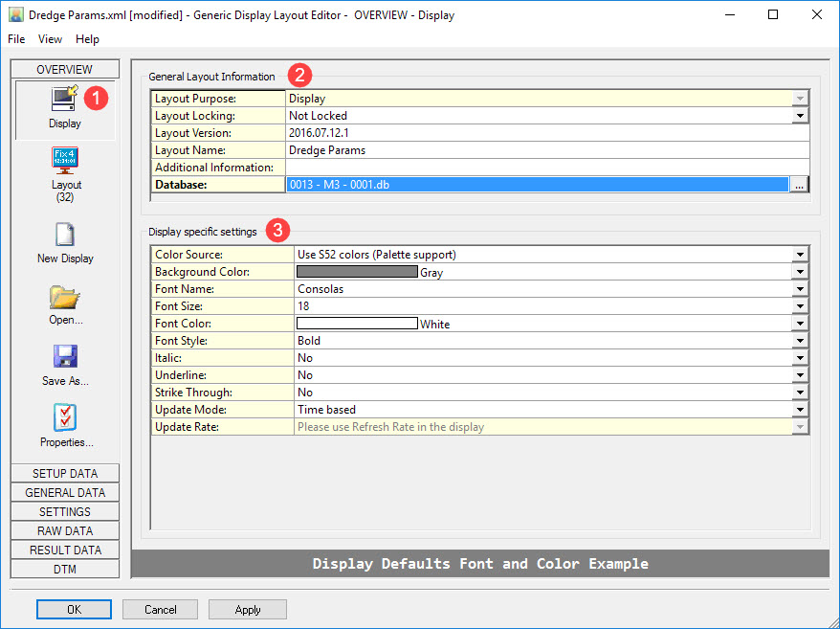This screenshot has width=840, height=629.
Task: Open the Layout (32) icon
Action: [x=65, y=159]
